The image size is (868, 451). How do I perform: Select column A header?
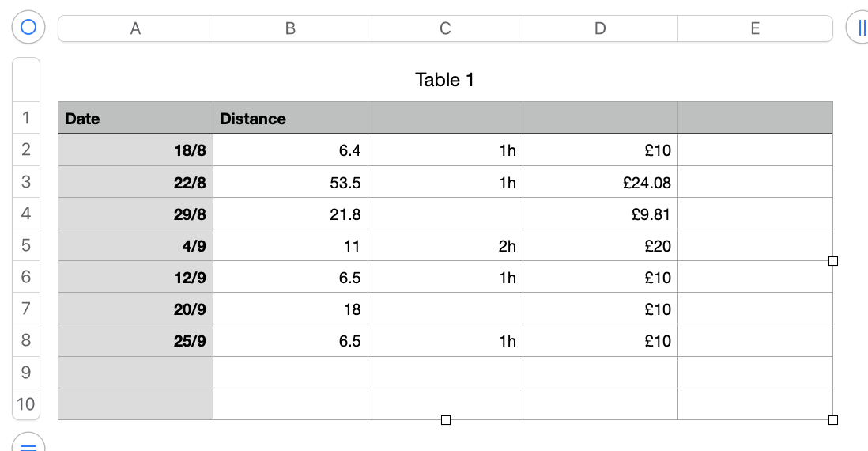(135, 28)
